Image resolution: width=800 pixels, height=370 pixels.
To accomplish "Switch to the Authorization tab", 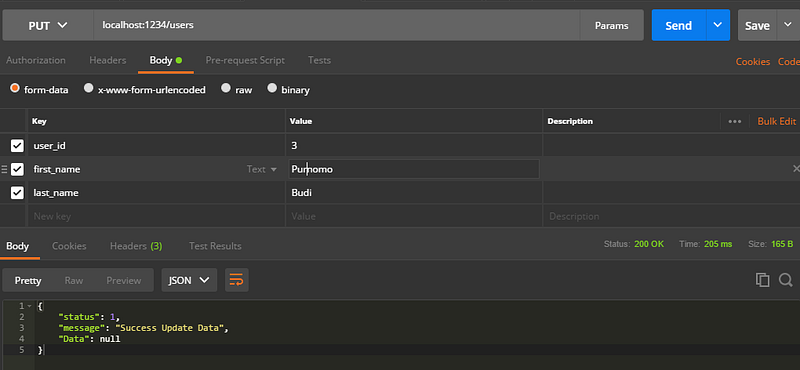I will click(x=36, y=60).
